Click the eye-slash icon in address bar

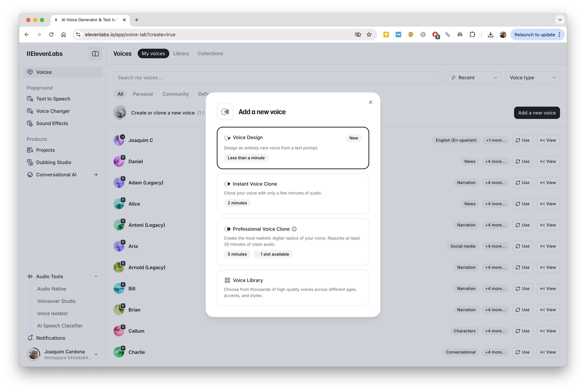point(358,35)
